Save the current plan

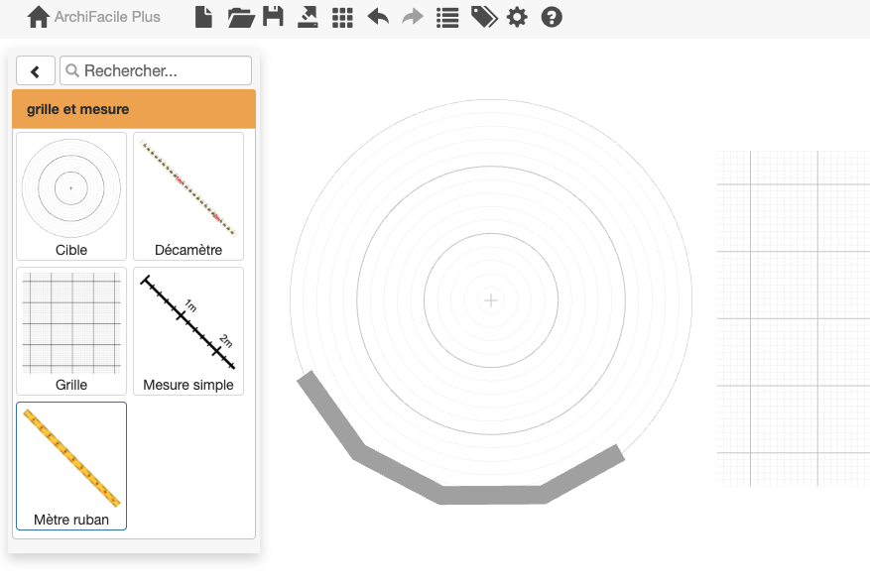[273, 17]
